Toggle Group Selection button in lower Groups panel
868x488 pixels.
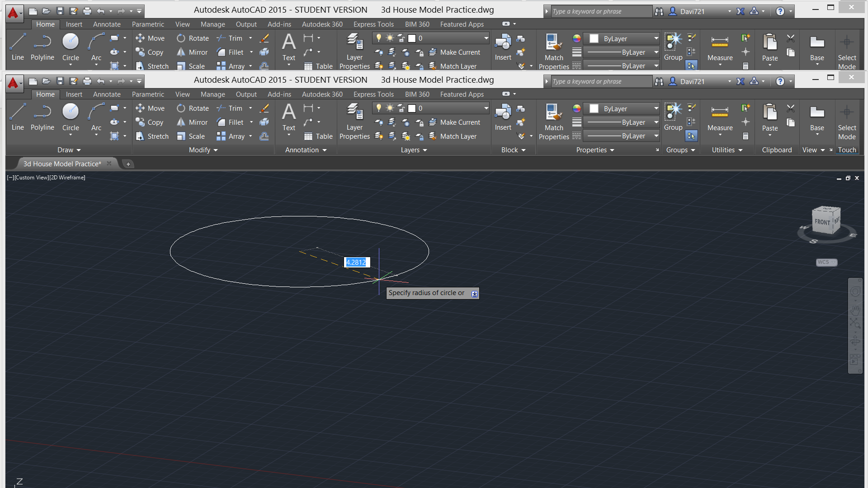click(691, 136)
